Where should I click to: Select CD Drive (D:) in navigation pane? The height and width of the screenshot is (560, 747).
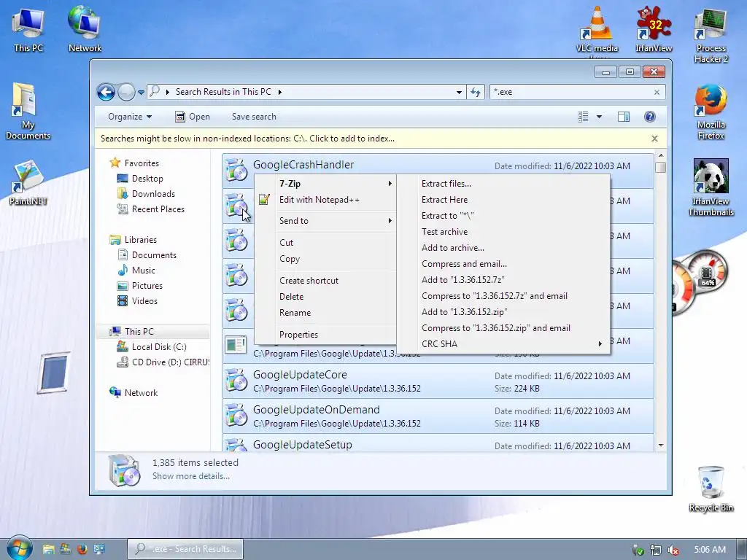163,362
